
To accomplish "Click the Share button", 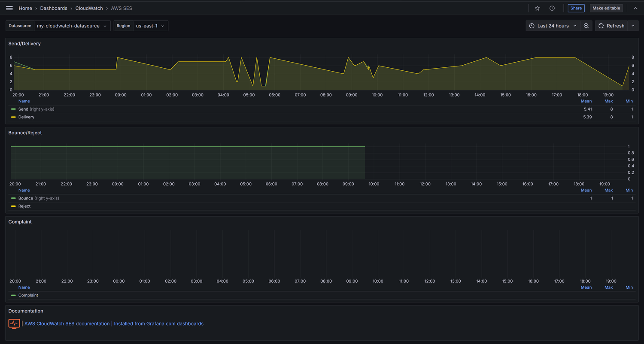I will pyautogui.click(x=576, y=8).
